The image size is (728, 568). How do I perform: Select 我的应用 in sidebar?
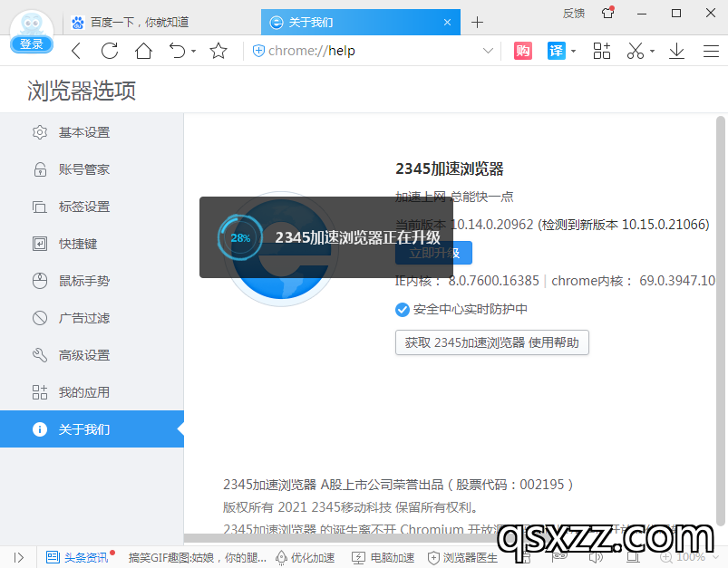tap(92, 392)
